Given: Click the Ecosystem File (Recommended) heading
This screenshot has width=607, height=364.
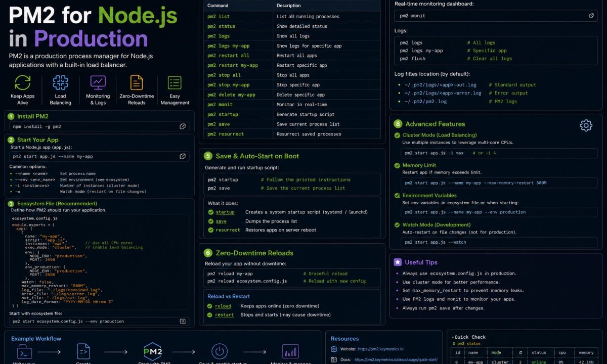Looking at the screenshot, I should click(x=57, y=203).
